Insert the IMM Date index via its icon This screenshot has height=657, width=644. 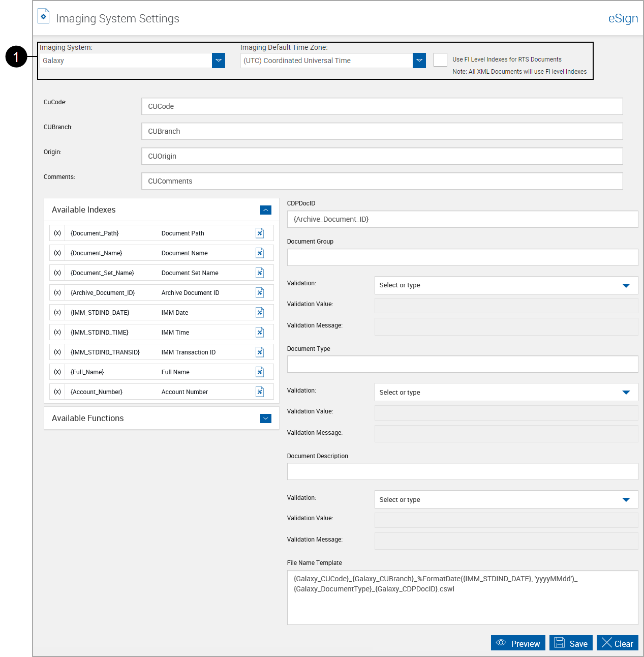[260, 312]
